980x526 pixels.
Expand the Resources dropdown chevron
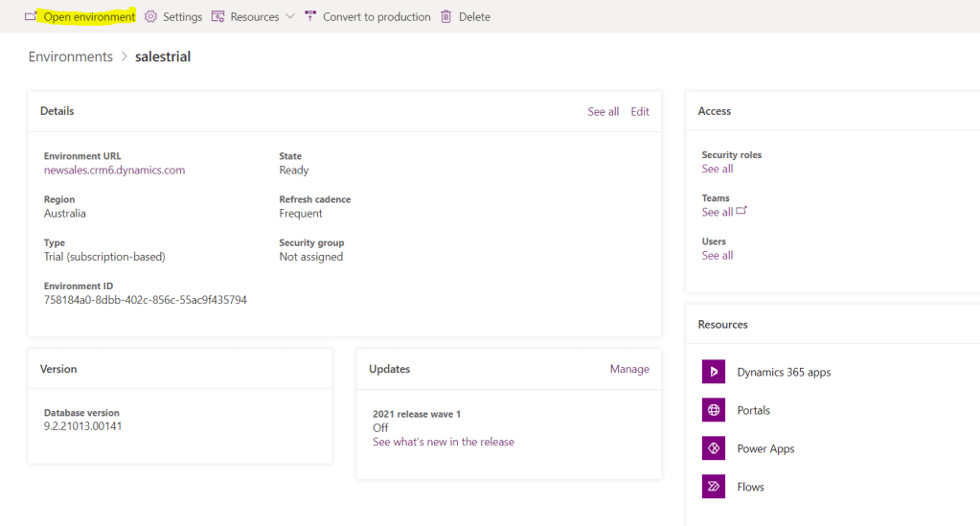[290, 16]
